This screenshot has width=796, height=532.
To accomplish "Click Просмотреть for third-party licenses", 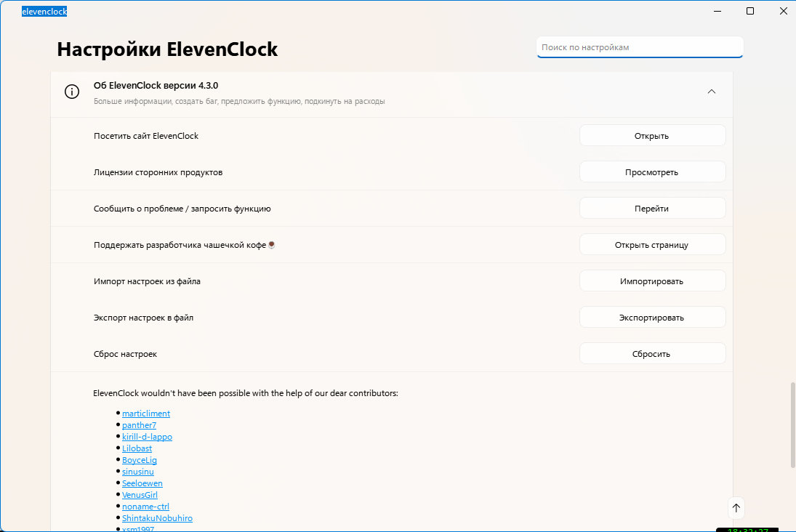I will pyautogui.click(x=652, y=172).
